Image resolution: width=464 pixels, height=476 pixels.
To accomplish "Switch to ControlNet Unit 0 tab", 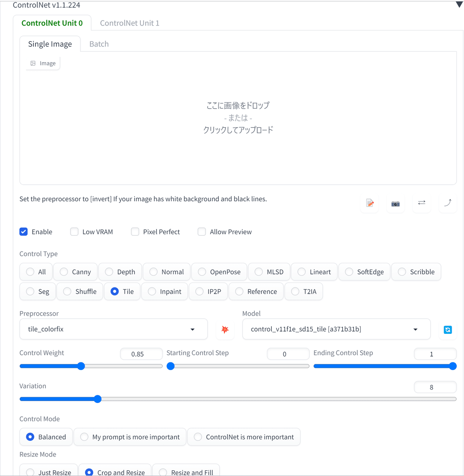I will pyautogui.click(x=52, y=23).
